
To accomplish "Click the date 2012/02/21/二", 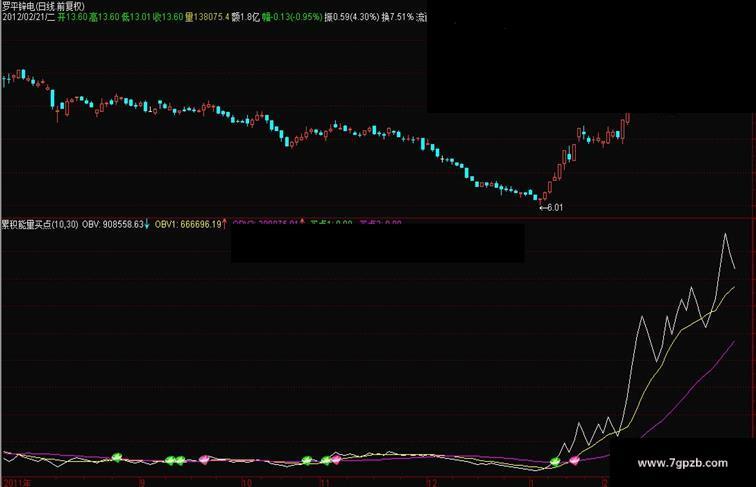I will pos(28,17).
